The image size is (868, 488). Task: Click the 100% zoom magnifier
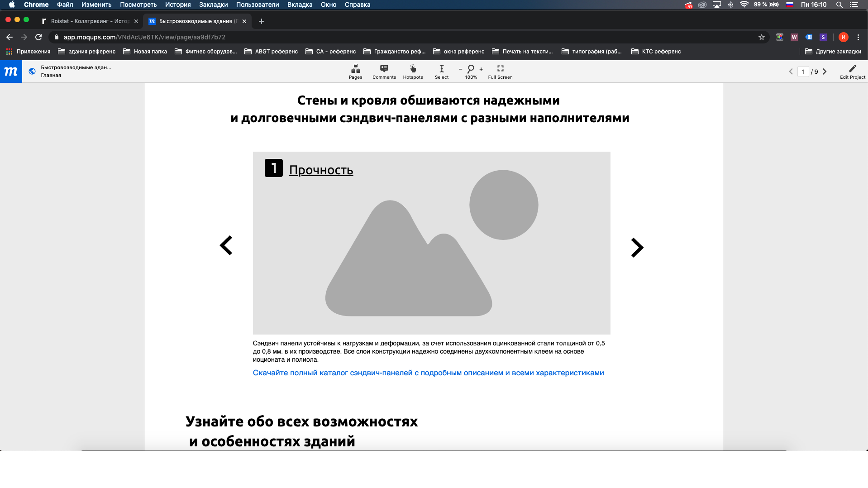(x=471, y=69)
